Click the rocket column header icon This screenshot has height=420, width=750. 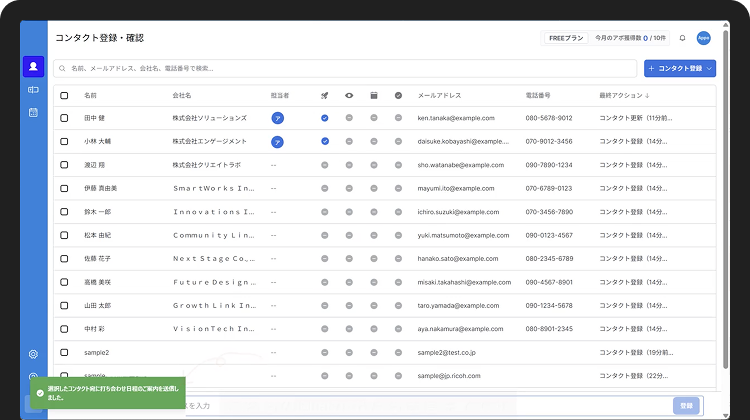324,95
